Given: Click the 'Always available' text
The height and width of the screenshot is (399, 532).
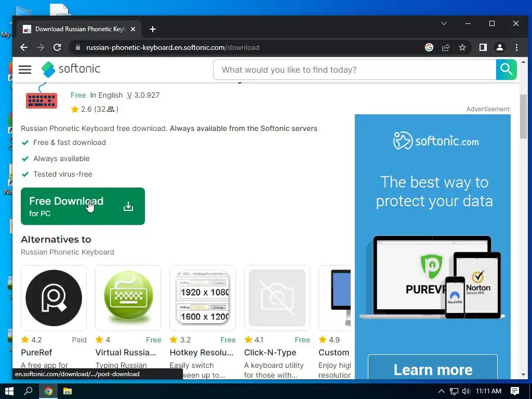Looking at the screenshot, I should coord(61,158).
